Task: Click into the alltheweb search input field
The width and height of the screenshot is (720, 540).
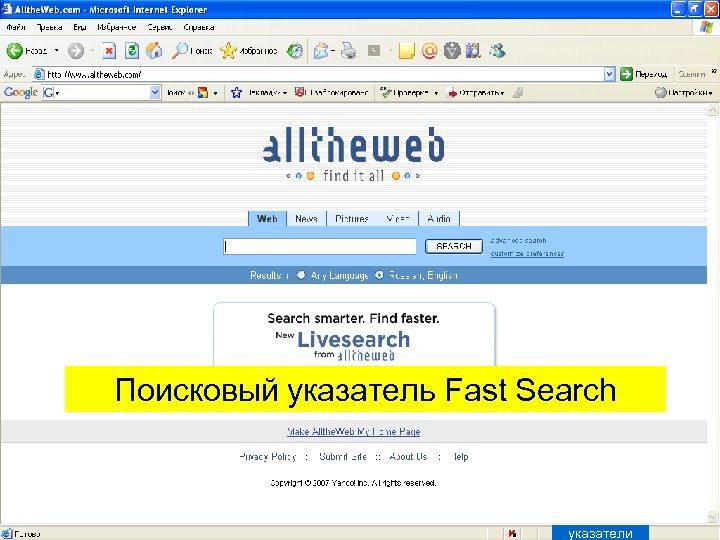Action: [x=320, y=246]
